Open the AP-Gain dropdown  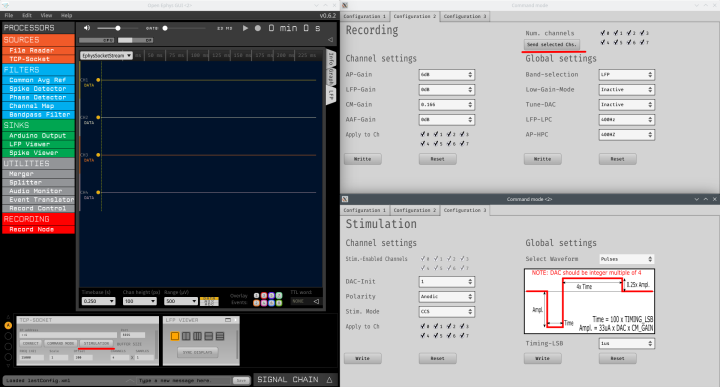446,74
